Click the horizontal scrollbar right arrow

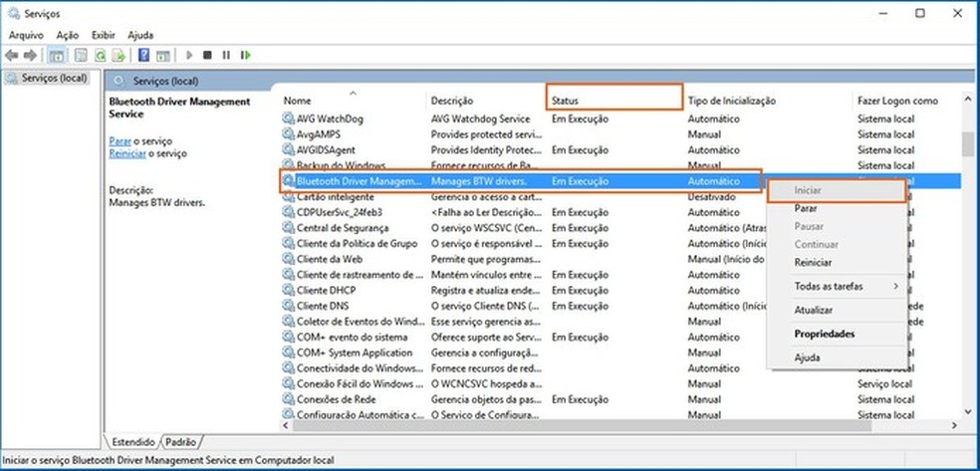[x=954, y=425]
